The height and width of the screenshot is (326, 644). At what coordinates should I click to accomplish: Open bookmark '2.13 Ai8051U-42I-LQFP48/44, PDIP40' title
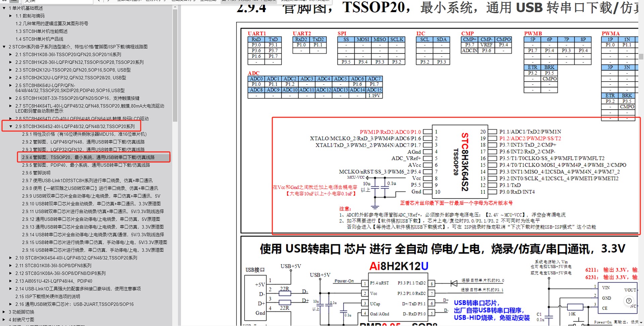tap(54, 281)
